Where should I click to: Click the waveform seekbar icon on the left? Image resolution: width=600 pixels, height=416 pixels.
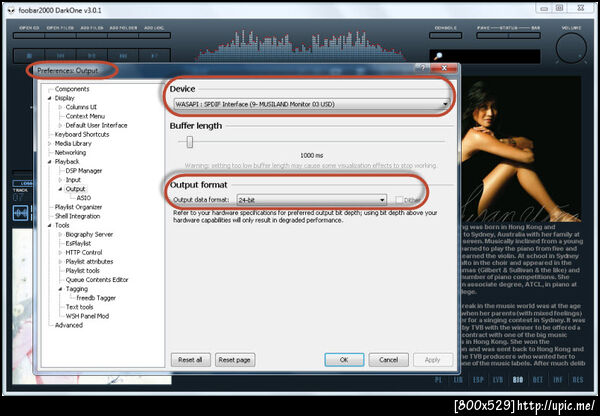[21, 213]
